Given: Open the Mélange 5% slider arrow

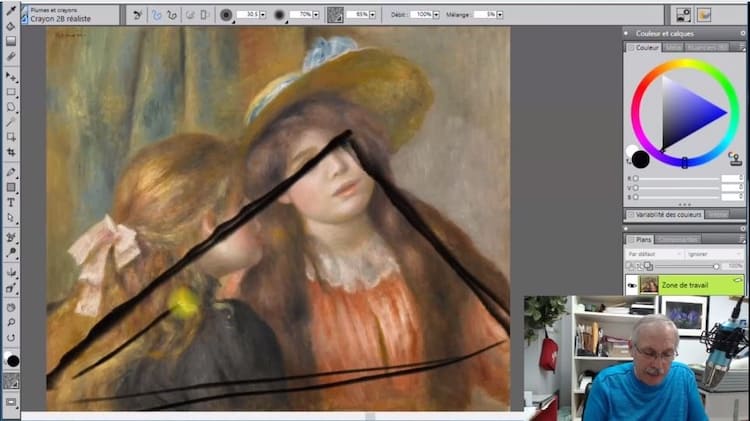Looking at the screenshot, I should [500, 15].
